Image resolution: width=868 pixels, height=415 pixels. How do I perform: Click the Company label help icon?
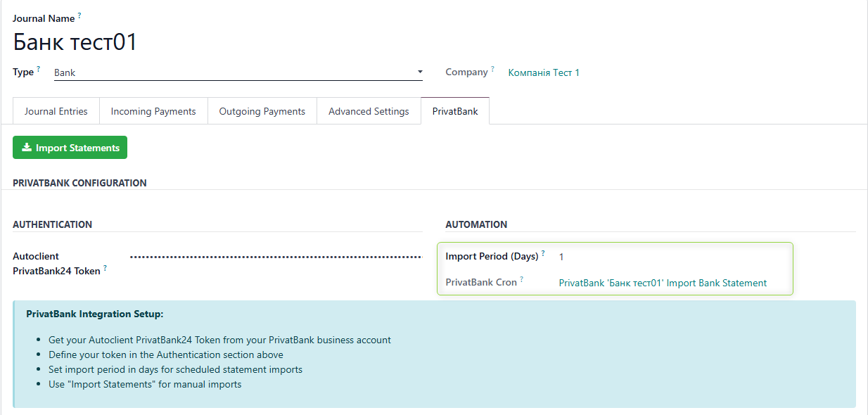(492, 68)
